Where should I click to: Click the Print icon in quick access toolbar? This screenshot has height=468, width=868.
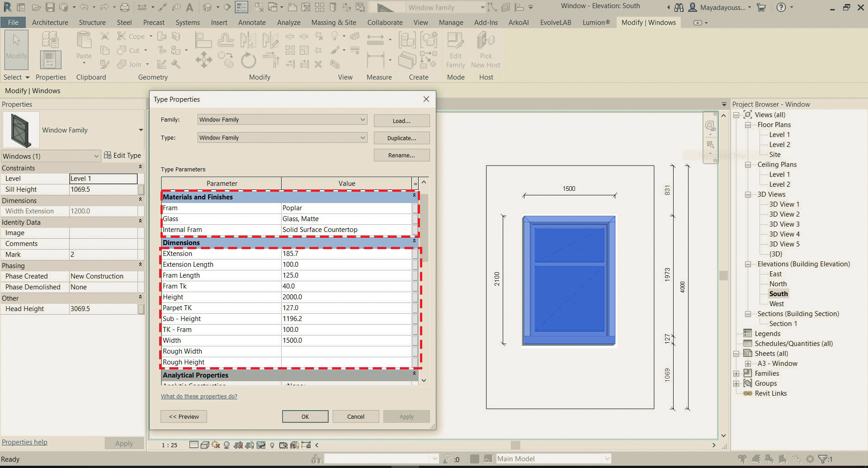pos(125,7)
